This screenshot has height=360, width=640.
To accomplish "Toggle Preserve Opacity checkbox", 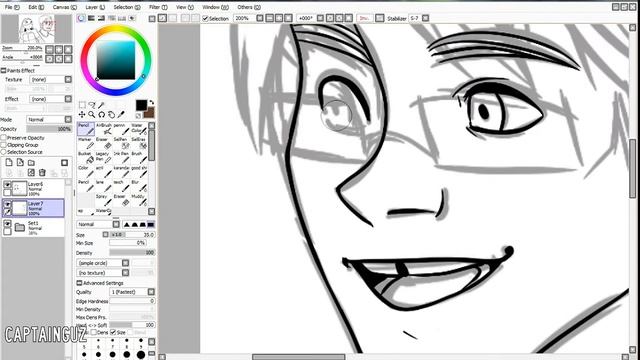I will point(4,138).
